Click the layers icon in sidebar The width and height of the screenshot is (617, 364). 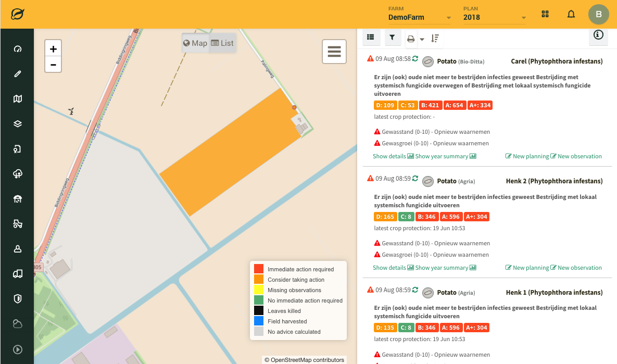[18, 124]
